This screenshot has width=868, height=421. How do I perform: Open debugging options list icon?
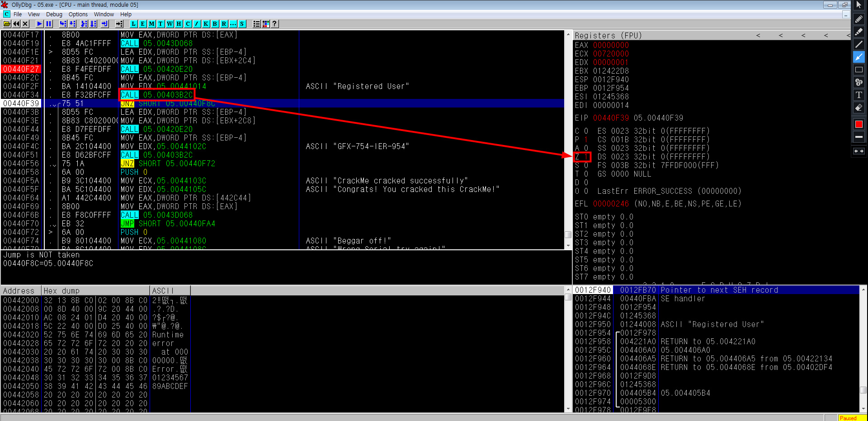257,24
